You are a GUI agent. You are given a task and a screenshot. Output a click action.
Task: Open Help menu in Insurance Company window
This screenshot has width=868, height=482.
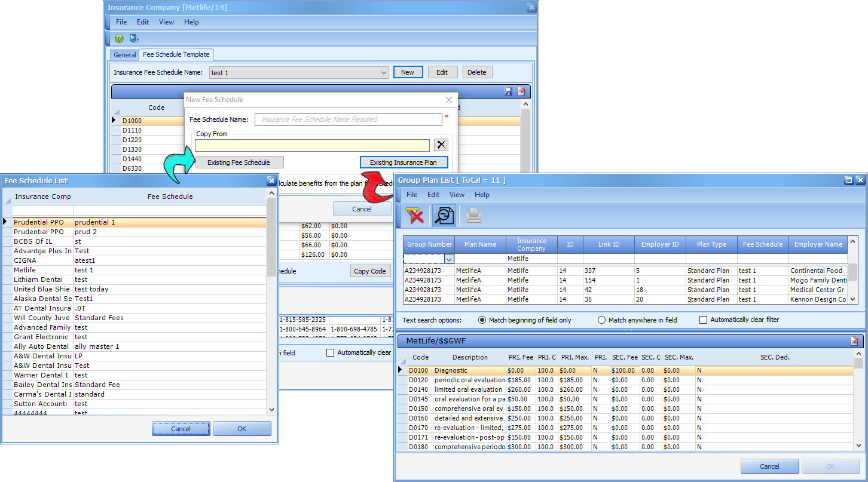pyautogui.click(x=191, y=22)
